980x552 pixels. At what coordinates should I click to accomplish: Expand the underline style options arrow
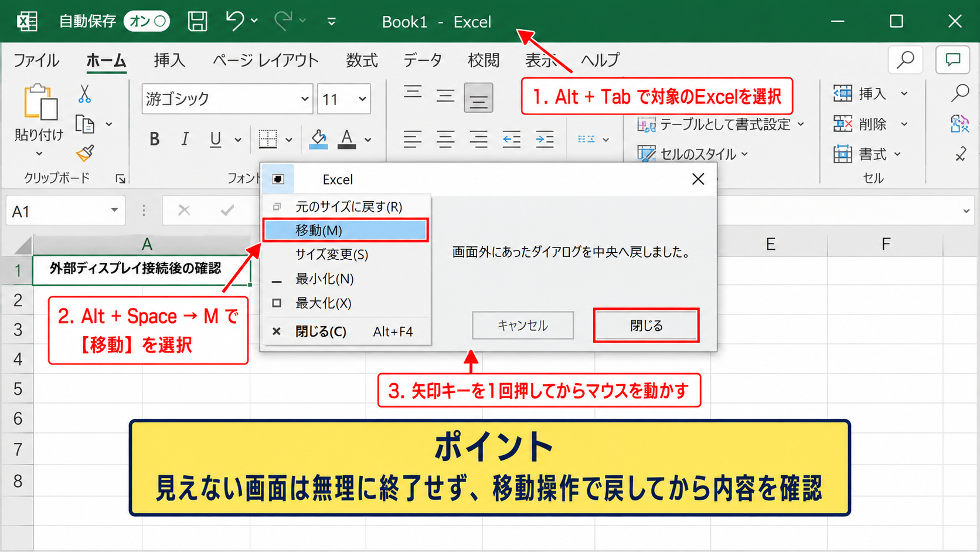tap(238, 140)
